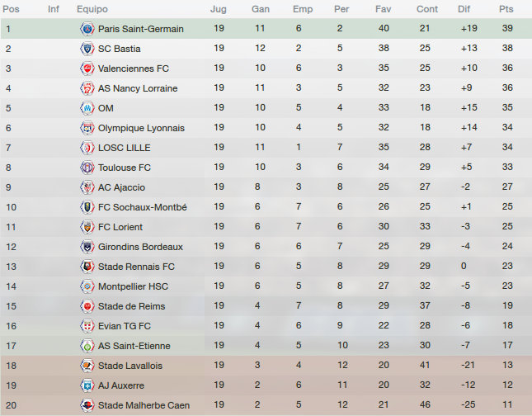532x416 pixels.
Task: Sort table by Pts column header
Action: click(506, 9)
